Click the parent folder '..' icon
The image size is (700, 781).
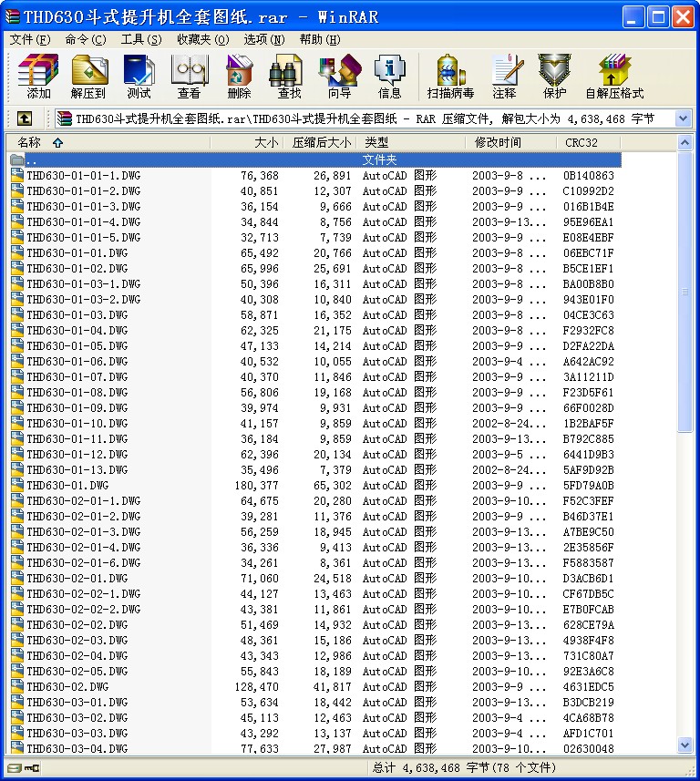click(17, 159)
